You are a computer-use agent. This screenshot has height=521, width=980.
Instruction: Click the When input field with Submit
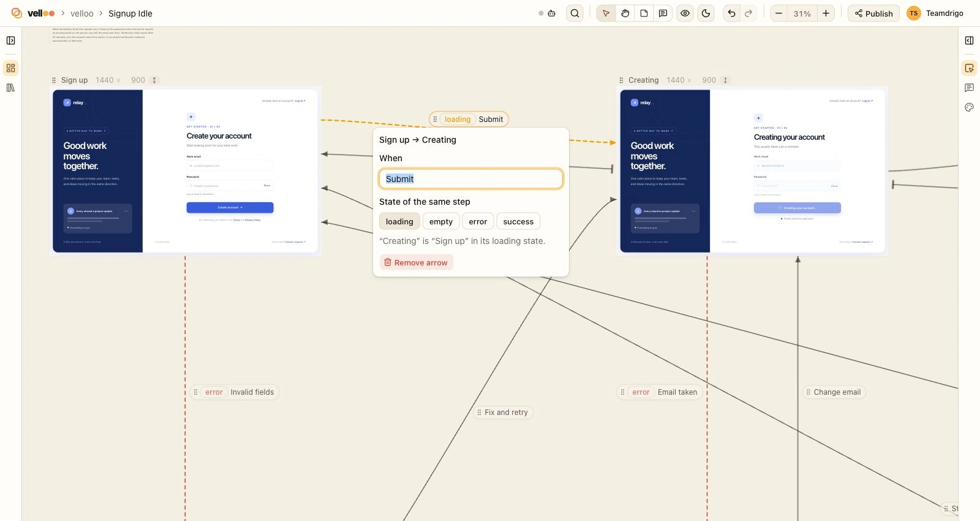point(471,179)
